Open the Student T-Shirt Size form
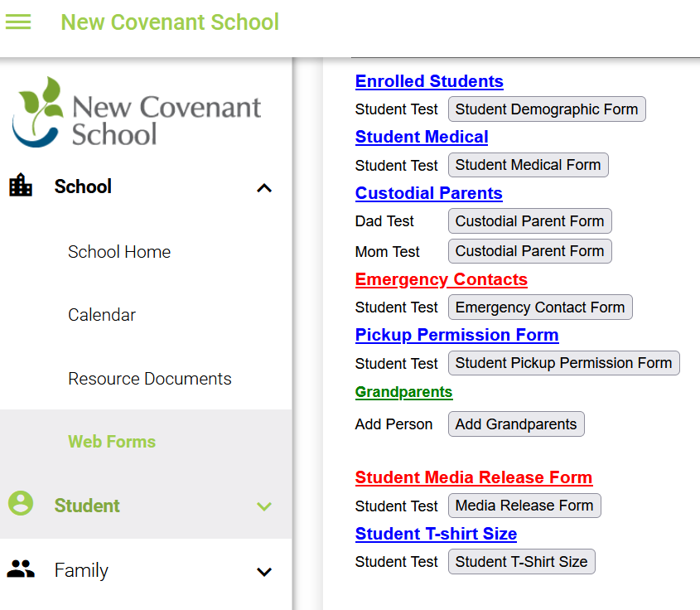 [521, 561]
